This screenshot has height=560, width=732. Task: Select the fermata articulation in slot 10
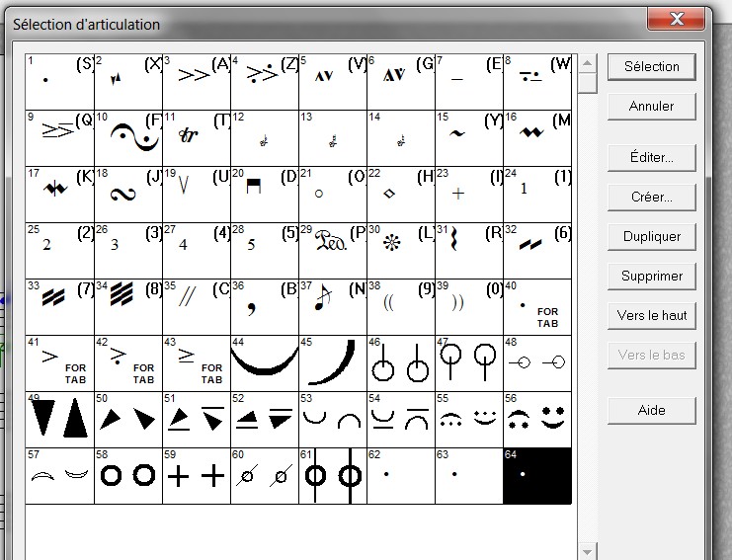(x=128, y=136)
